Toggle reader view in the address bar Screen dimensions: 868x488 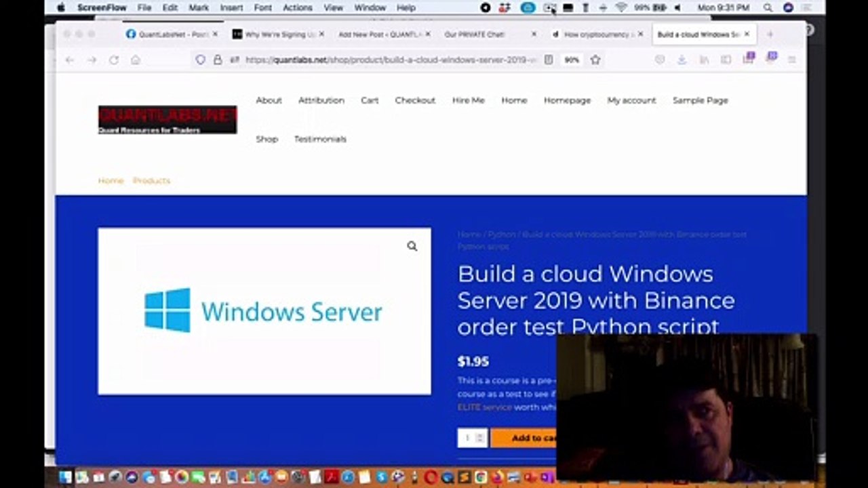click(x=549, y=60)
